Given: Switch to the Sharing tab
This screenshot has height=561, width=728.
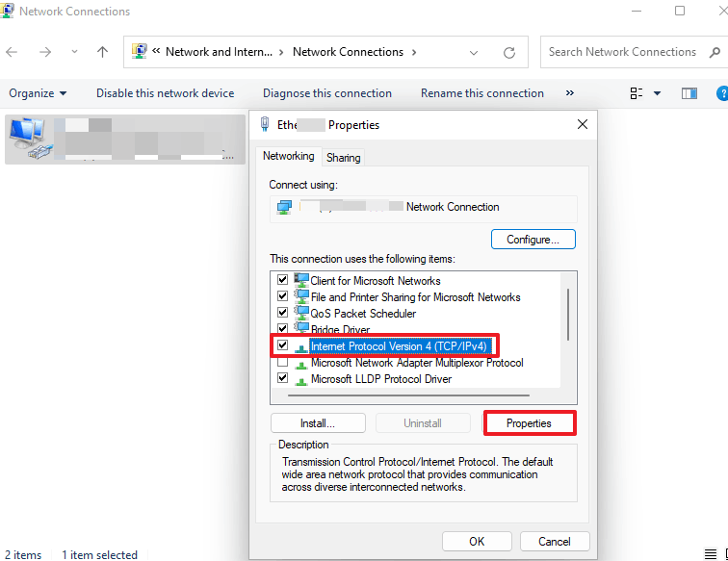Looking at the screenshot, I should (343, 158).
